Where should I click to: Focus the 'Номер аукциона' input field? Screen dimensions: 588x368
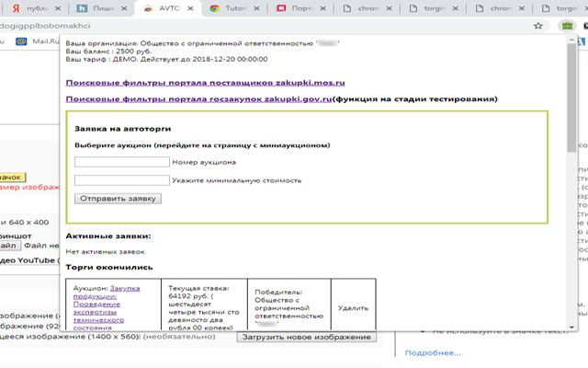click(x=122, y=162)
